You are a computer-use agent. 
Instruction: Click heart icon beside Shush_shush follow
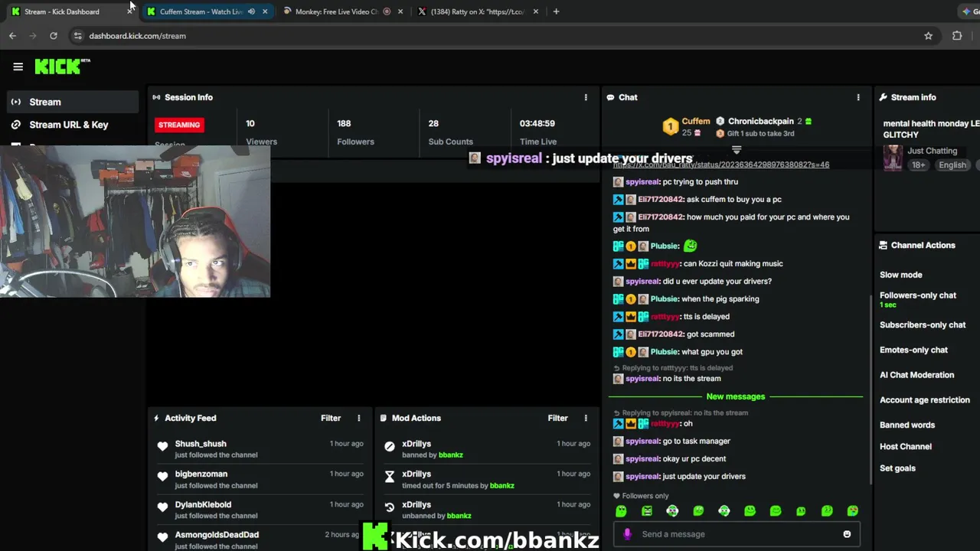pyautogui.click(x=162, y=446)
